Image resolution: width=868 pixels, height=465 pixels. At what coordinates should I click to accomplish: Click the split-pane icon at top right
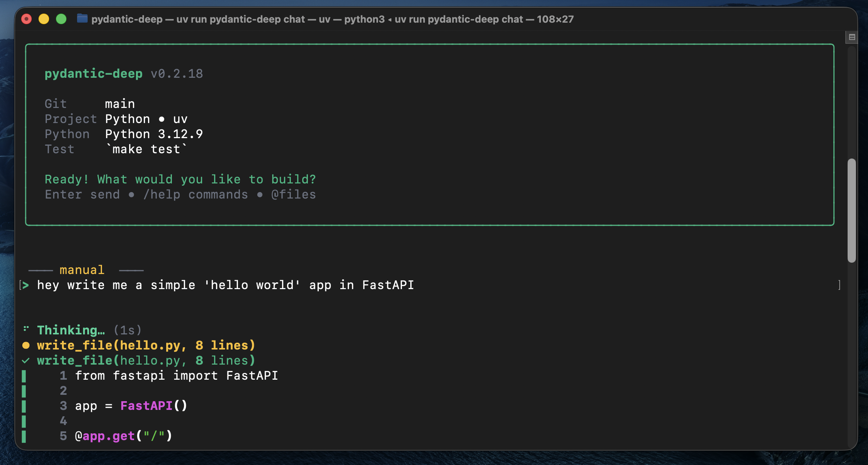tap(852, 37)
